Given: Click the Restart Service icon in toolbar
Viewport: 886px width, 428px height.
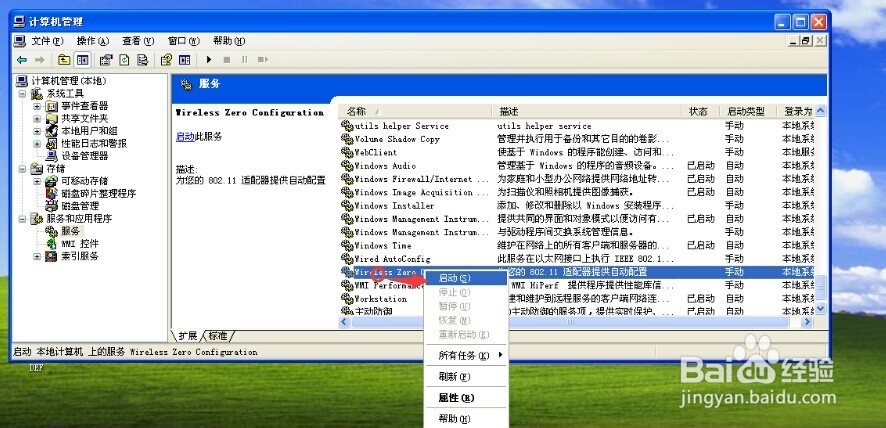Looking at the screenshot, I should (262, 59).
